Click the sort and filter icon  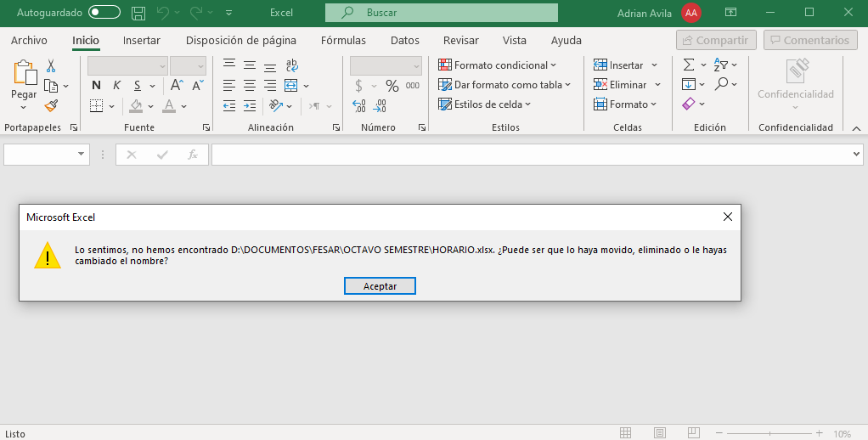tap(721, 65)
